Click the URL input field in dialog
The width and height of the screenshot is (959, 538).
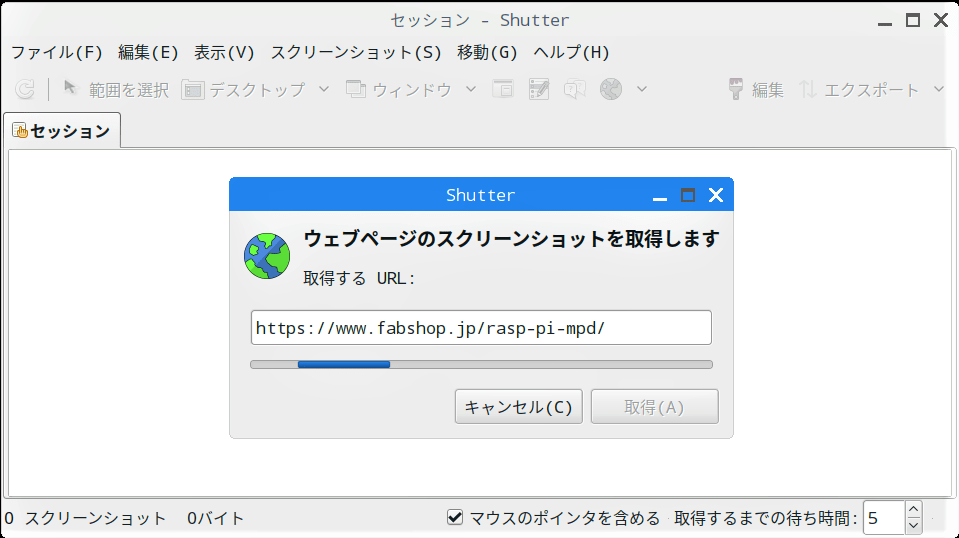coord(481,328)
